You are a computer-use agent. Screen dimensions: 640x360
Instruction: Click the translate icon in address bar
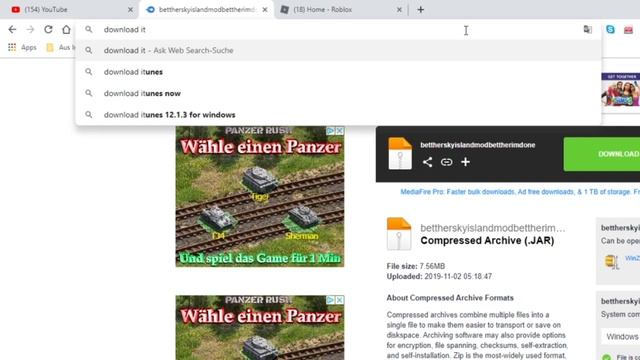(x=587, y=29)
